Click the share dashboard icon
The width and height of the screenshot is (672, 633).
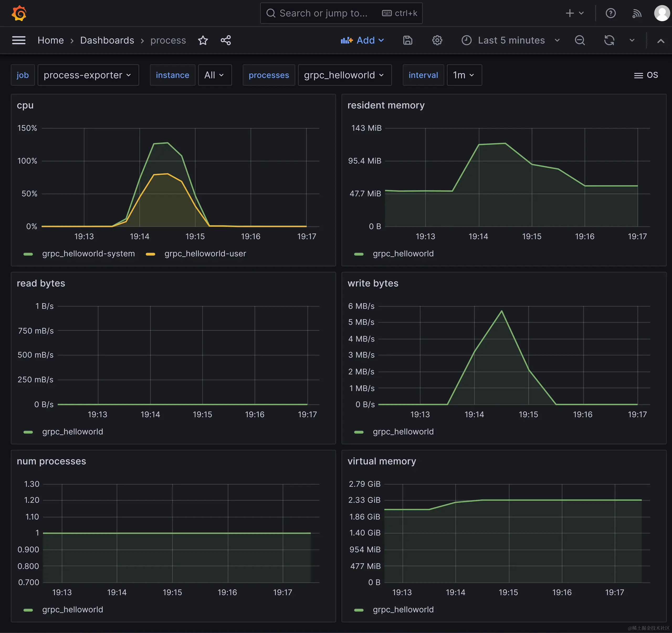coord(225,40)
